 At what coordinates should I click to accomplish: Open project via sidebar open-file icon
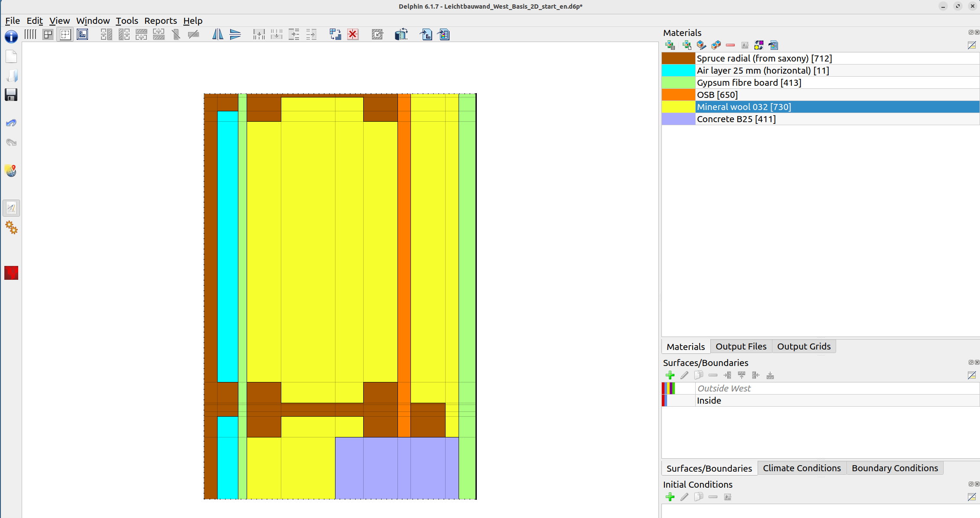11,76
